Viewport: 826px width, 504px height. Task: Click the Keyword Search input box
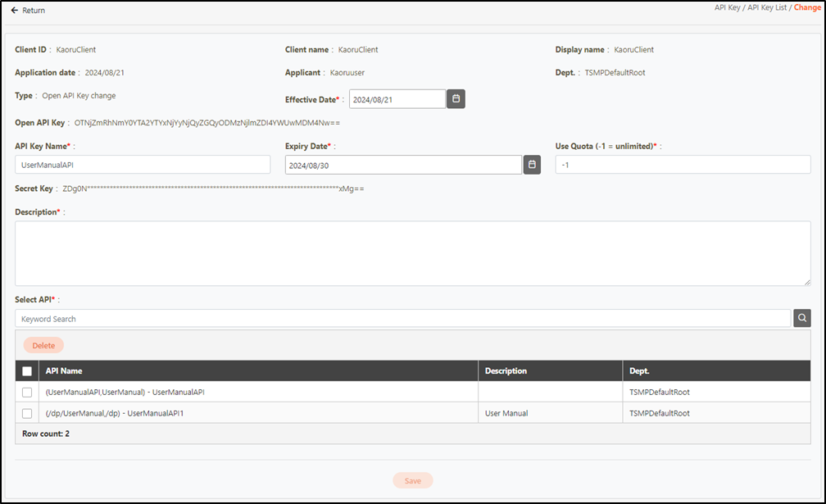[402, 319]
